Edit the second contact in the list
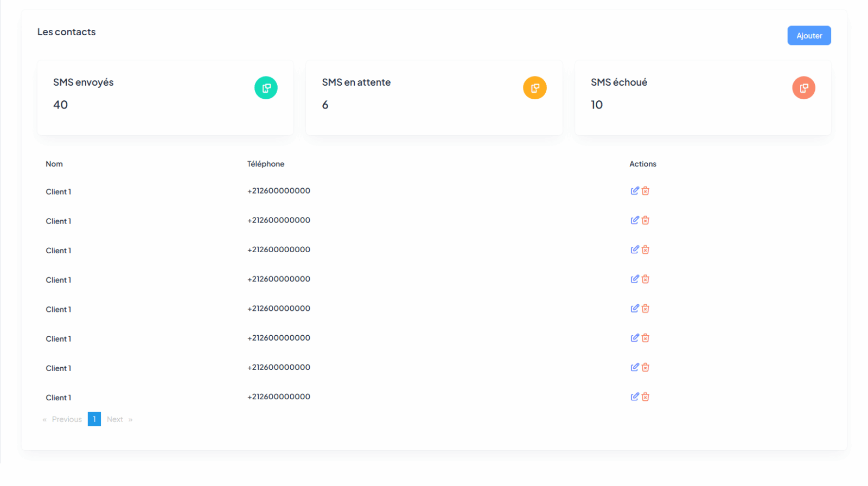 634,220
